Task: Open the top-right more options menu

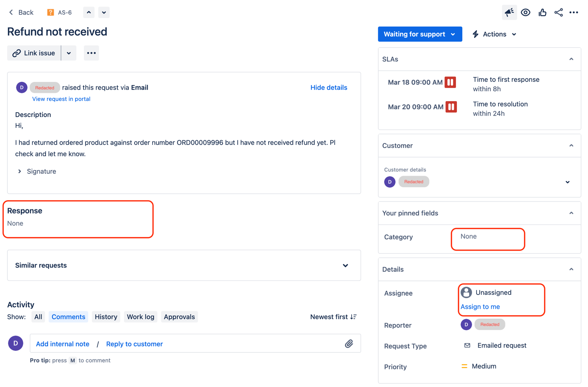Action: (574, 12)
